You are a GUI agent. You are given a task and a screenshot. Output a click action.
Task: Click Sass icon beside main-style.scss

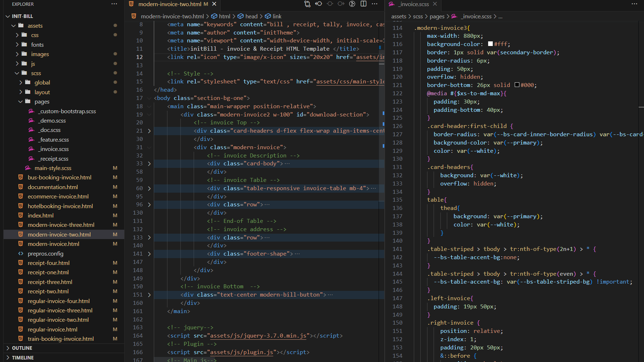(x=28, y=168)
